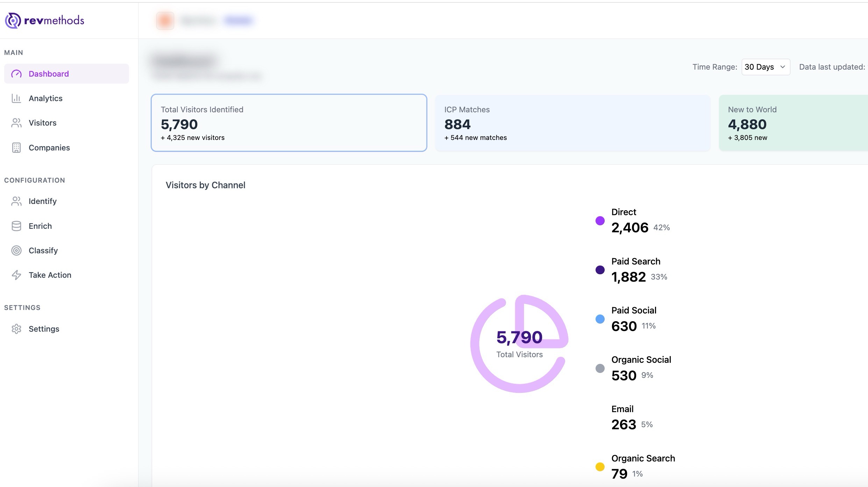Select the ICP Matches card
The width and height of the screenshot is (868, 487).
click(572, 123)
